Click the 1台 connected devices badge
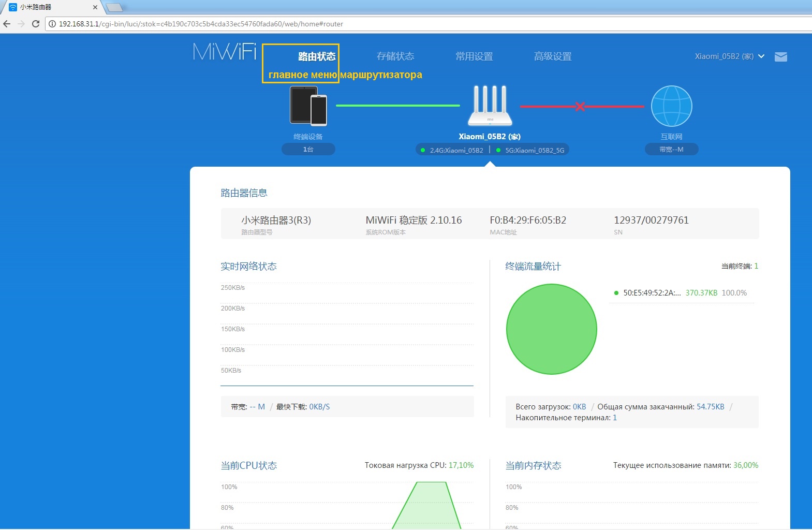 pos(308,150)
